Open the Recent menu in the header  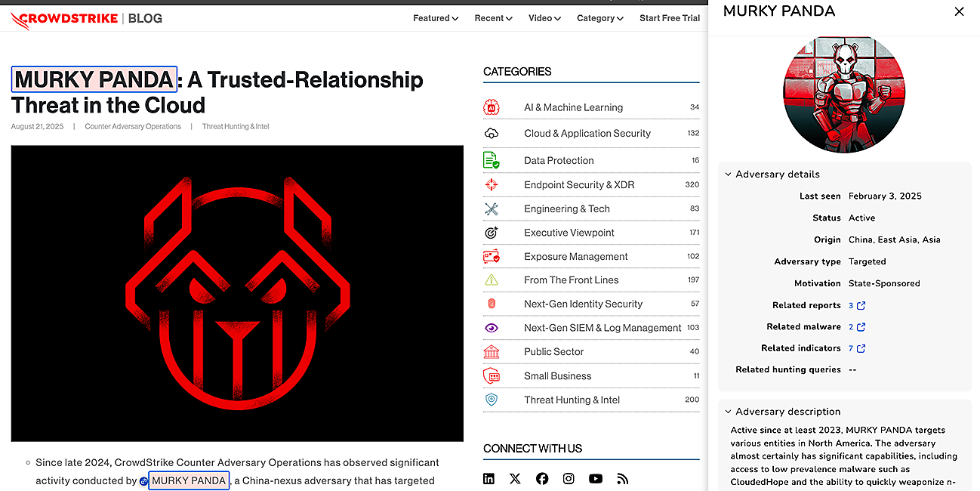coord(493,18)
